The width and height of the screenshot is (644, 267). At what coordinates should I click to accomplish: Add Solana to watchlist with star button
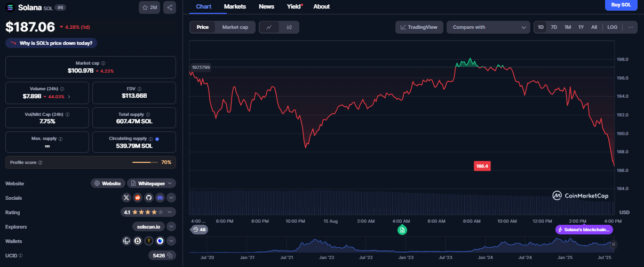point(149,7)
